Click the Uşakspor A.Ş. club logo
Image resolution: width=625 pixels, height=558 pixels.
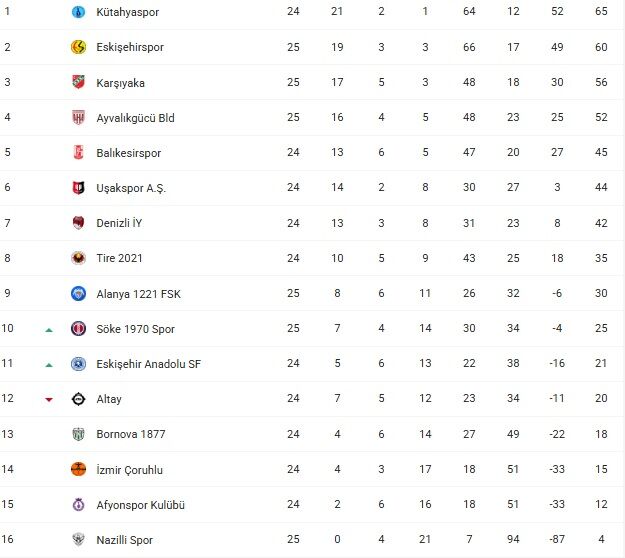pyautogui.click(x=78, y=188)
